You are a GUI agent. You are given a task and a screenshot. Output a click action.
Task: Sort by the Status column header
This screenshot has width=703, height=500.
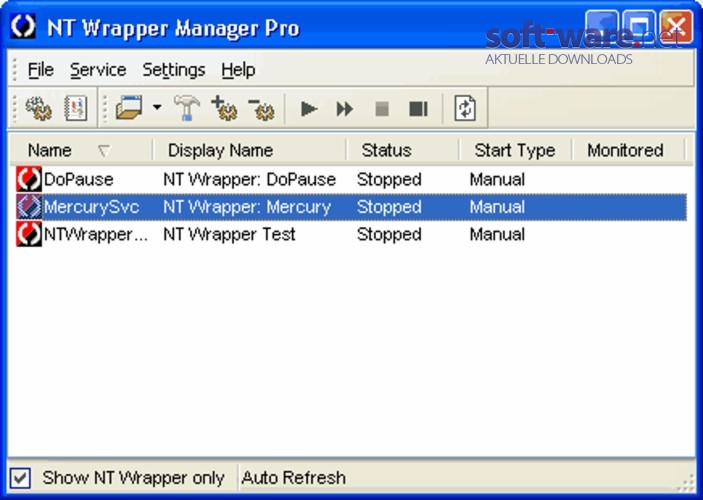(403, 150)
